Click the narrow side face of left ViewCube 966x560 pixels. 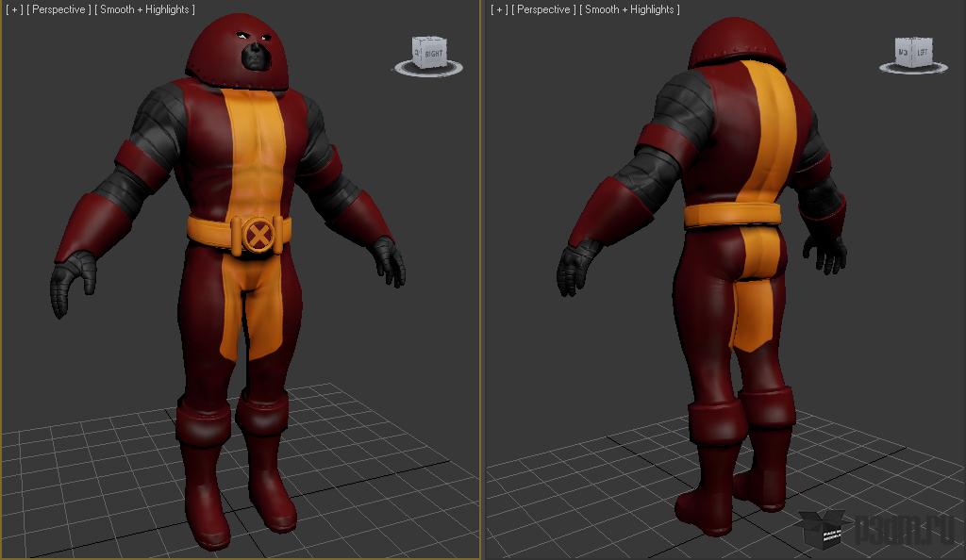416,53
